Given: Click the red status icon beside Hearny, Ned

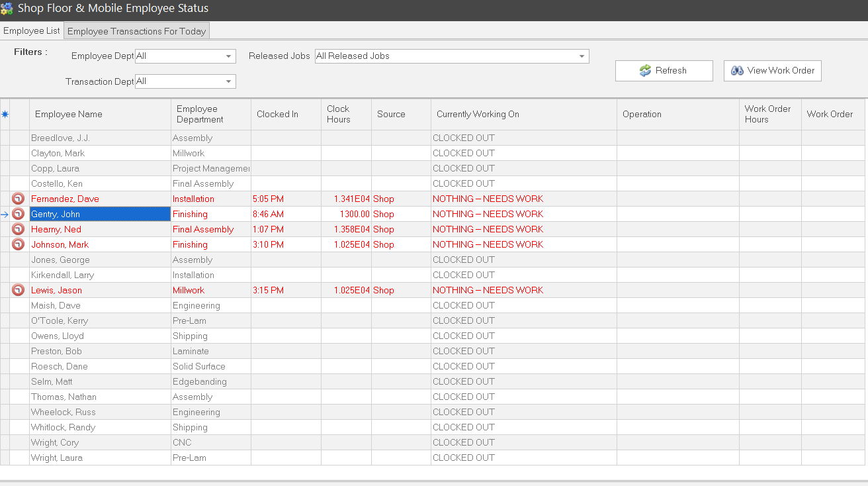Looking at the screenshot, I should pos(19,229).
